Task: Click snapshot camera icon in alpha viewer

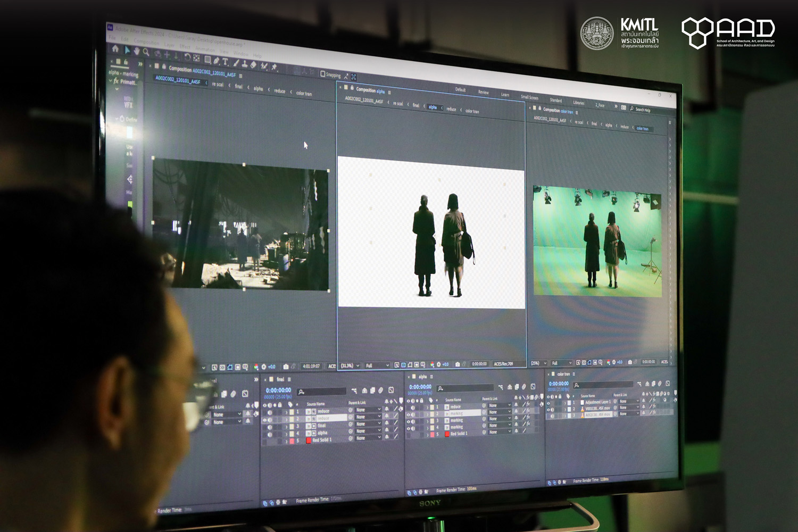Action: [458, 364]
